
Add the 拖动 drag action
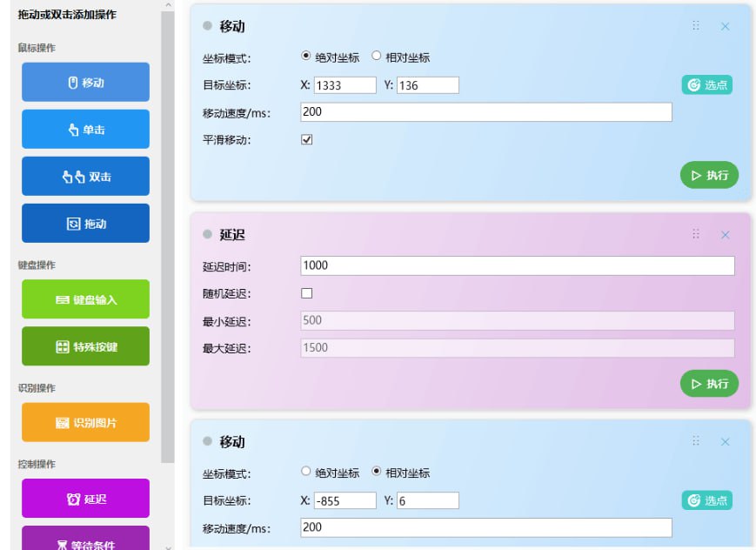[x=85, y=224]
